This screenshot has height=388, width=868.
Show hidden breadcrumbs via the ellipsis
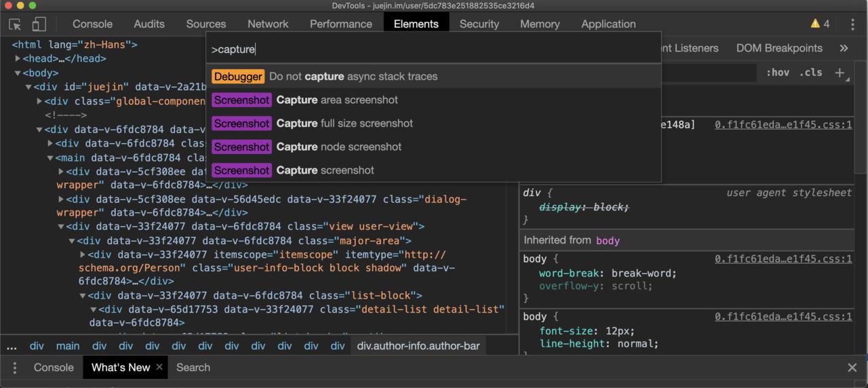point(12,346)
